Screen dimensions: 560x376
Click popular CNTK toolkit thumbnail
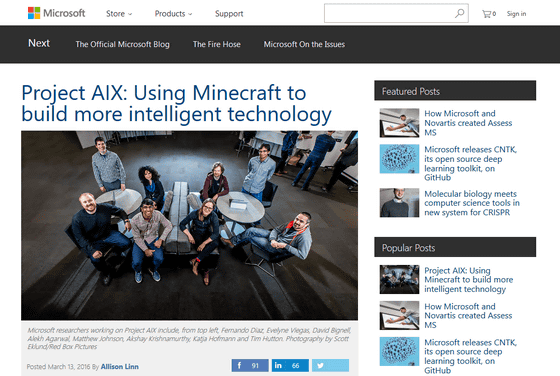399,351
